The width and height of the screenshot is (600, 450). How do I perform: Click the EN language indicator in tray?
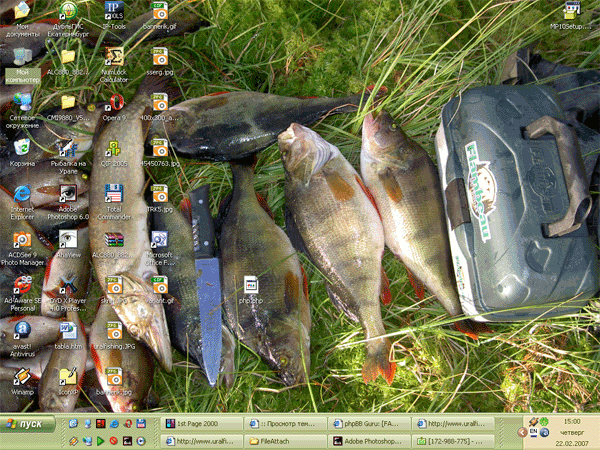point(533,432)
